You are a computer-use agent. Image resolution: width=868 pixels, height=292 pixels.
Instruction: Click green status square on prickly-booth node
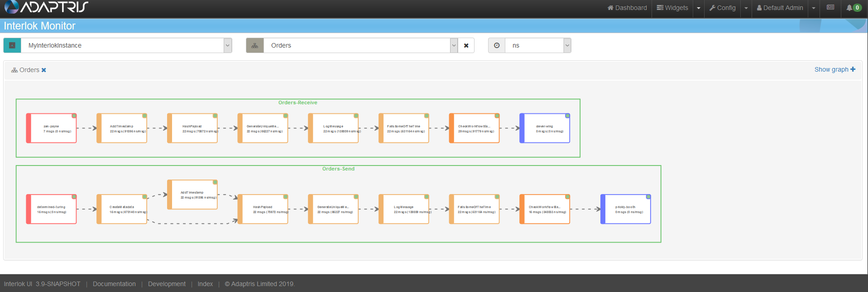(x=648, y=197)
